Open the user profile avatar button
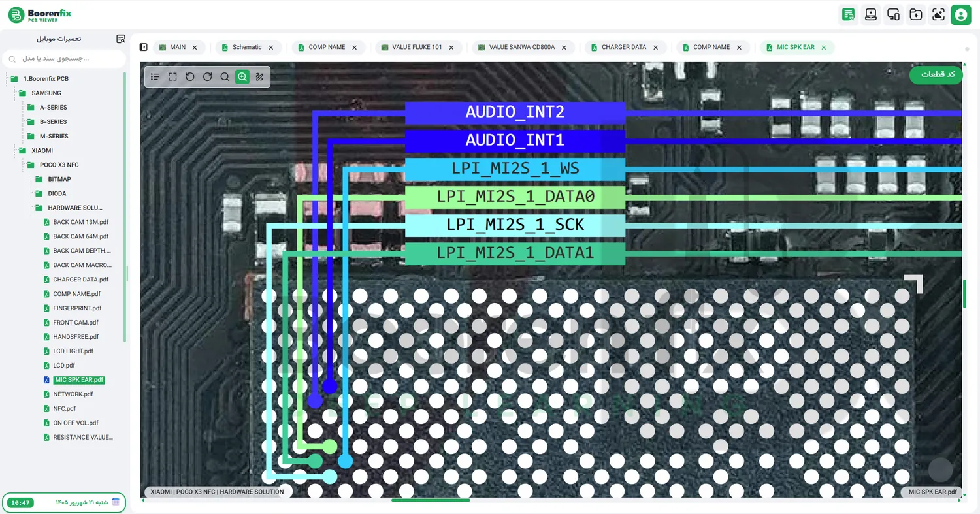 click(961, 14)
